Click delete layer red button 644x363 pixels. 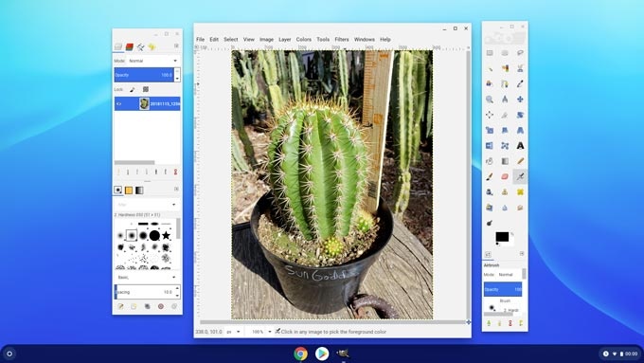tap(175, 172)
